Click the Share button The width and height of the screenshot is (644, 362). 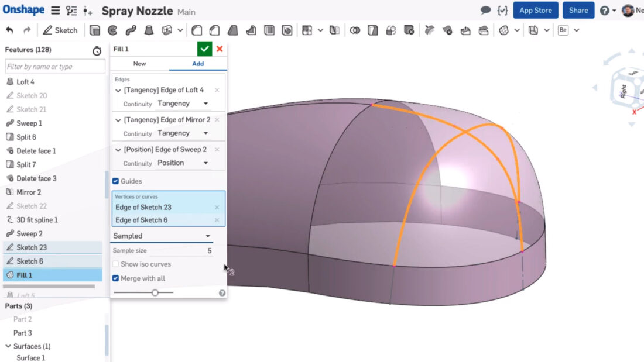(578, 10)
